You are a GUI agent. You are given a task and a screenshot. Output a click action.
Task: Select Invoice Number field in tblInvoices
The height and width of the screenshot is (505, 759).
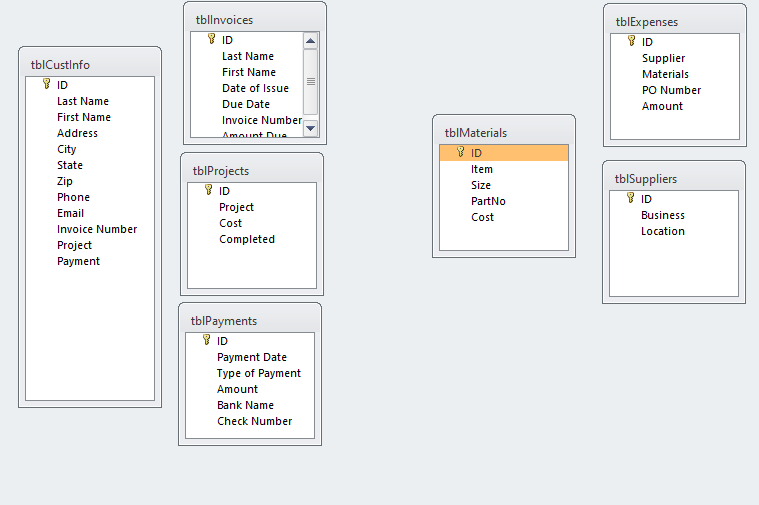pos(247,120)
